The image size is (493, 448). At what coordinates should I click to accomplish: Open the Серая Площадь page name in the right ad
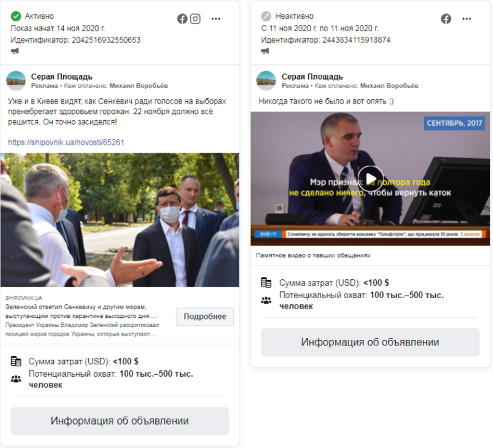(x=313, y=76)
